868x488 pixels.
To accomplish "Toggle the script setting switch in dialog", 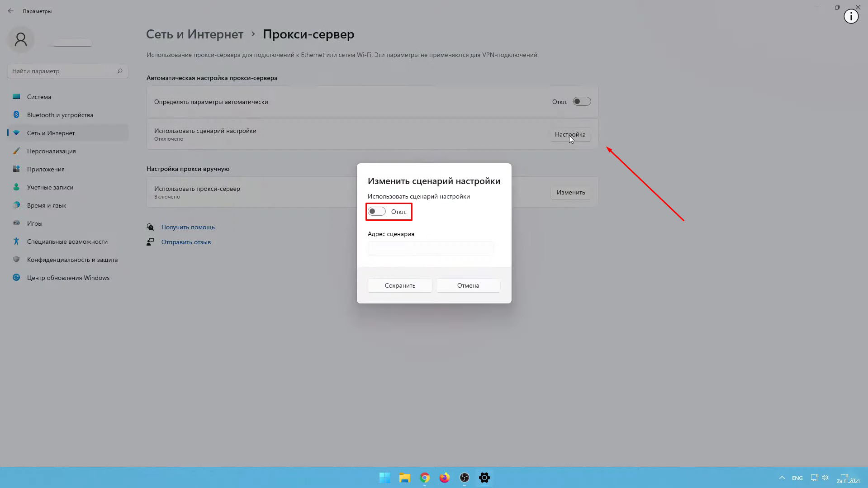I will point(377,212).
